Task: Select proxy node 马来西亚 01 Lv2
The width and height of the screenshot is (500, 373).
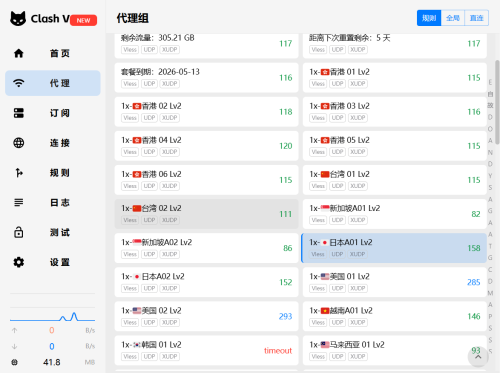Action: coord(395,350)
